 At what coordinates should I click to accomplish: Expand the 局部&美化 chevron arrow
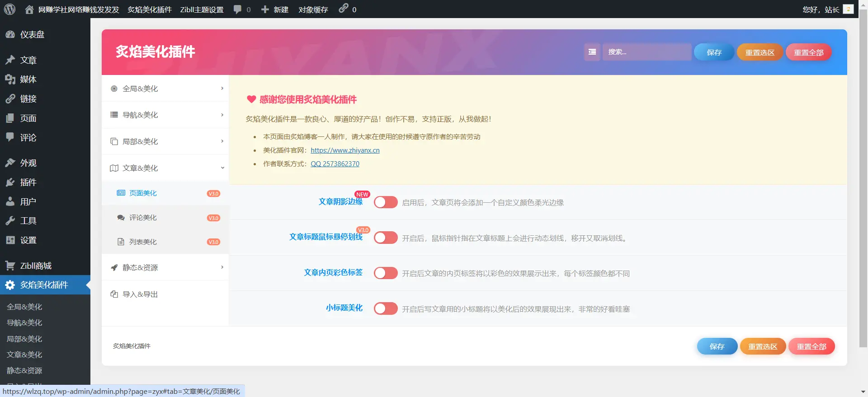coord(222,141)
